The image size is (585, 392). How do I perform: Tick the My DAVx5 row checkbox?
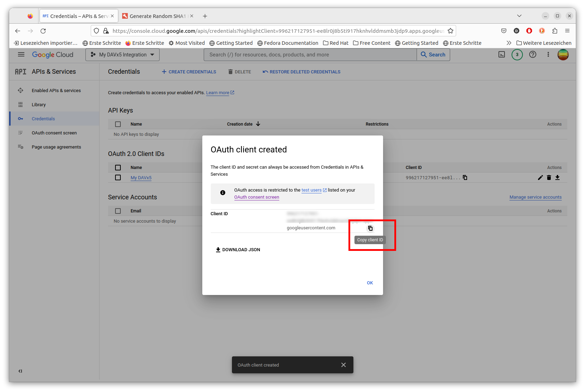(118, 177)
